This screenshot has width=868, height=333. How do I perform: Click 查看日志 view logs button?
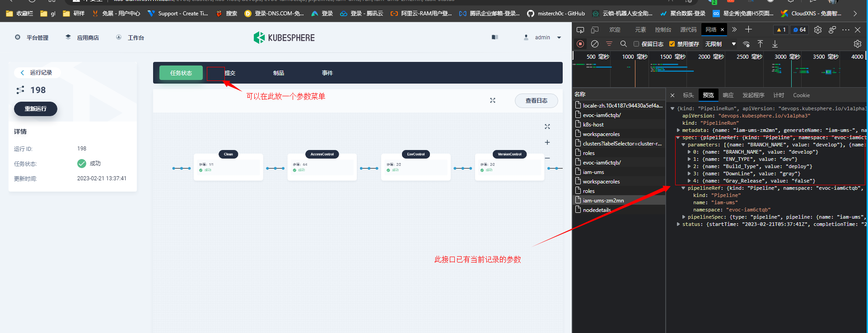[537, 101]
